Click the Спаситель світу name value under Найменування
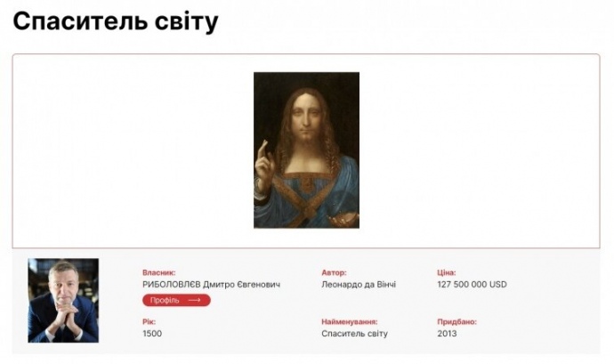 click(x=355, y=334)
